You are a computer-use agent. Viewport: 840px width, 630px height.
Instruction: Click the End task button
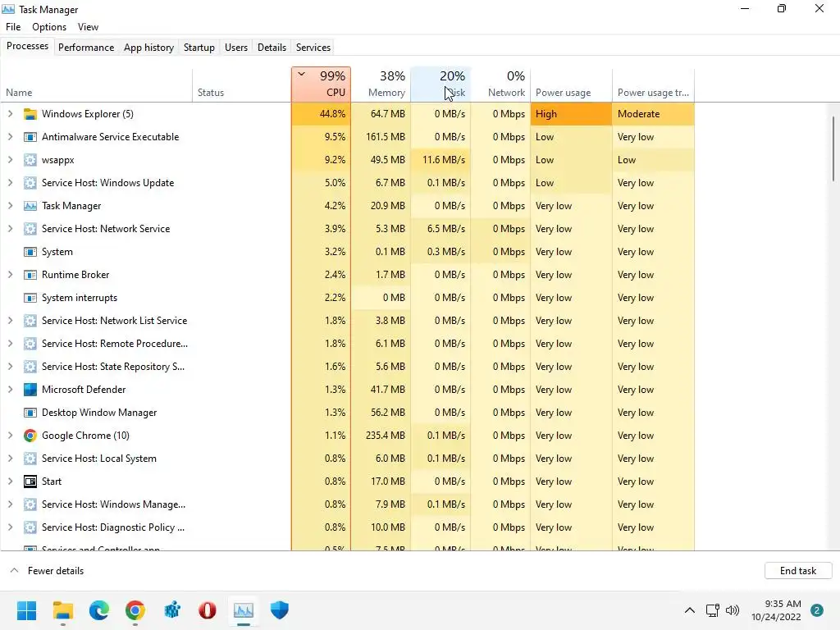[798, 571]
